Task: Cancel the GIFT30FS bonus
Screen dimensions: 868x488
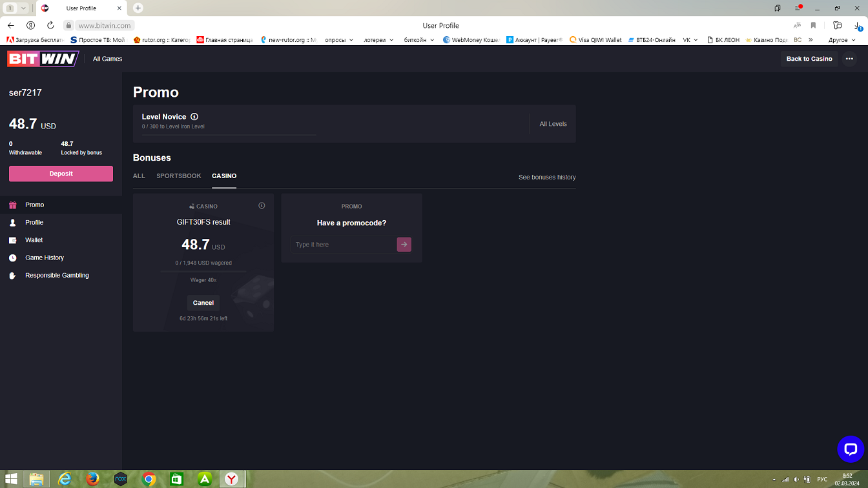Action: [203, 303]
